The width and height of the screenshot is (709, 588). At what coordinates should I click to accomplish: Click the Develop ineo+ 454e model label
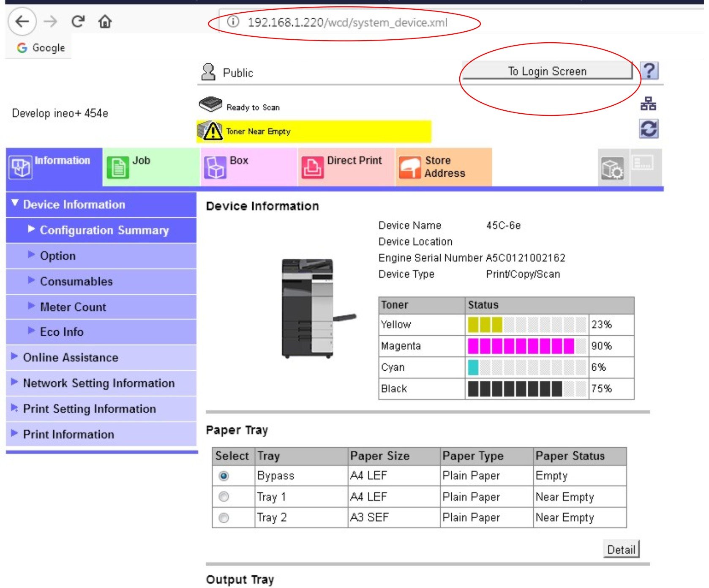pyautogui.click(x=60, y=113)
